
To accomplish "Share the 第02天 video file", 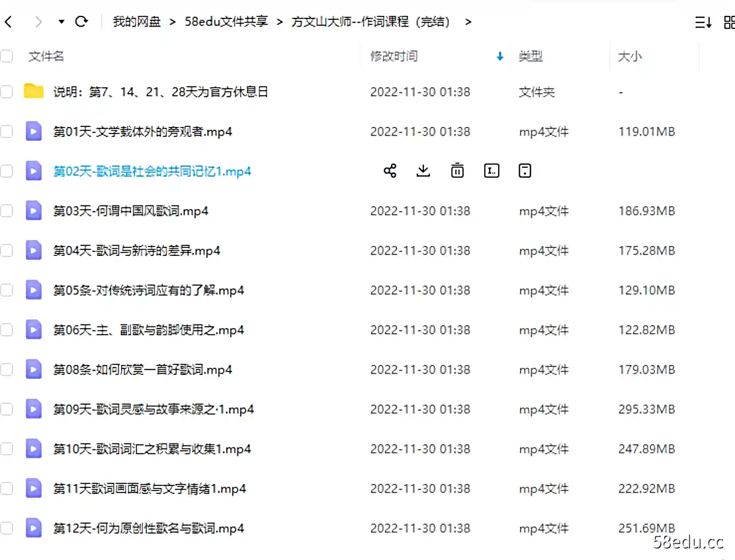I will (x=390, y=171).
